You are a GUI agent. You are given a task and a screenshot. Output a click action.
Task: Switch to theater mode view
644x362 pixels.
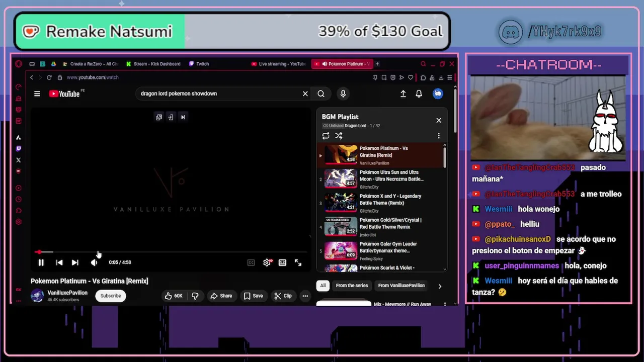[x=282, y=262]
